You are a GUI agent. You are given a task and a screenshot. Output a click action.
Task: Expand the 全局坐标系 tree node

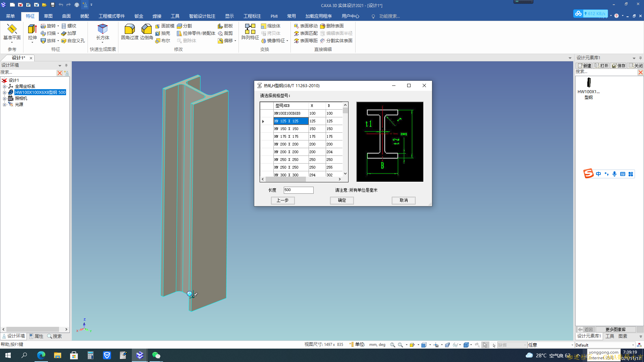(5, 86)
